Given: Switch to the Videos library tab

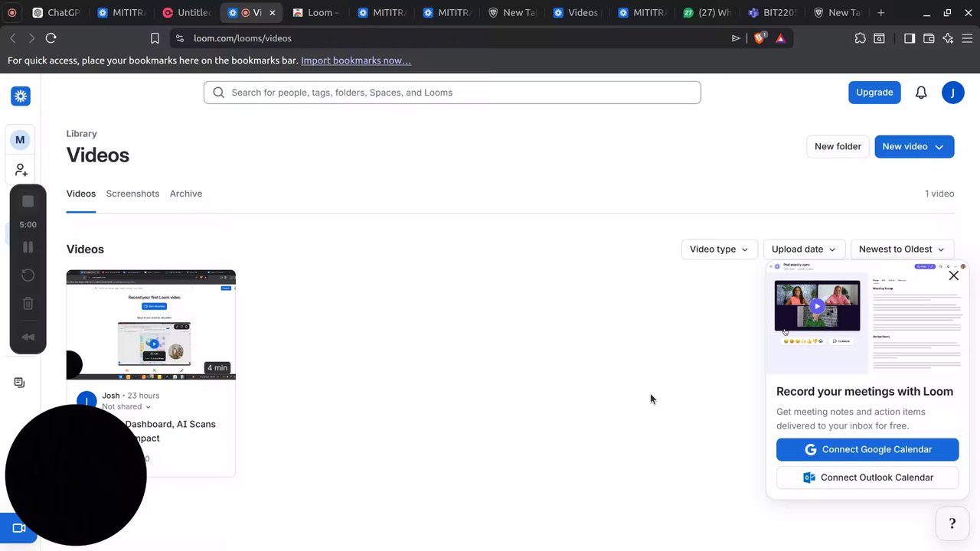Looking at the screenshot, I should click(x=81, y=194).
